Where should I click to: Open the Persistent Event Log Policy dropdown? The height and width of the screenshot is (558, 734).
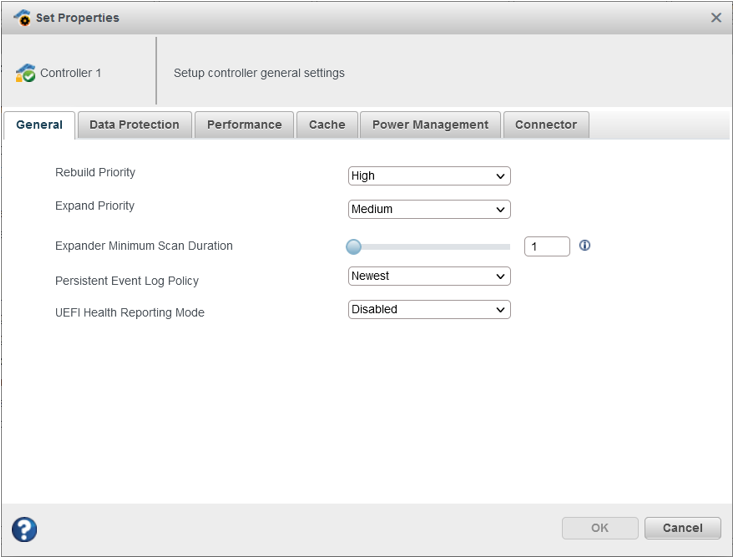429,276
